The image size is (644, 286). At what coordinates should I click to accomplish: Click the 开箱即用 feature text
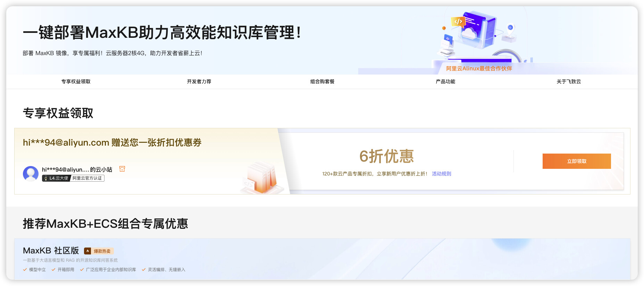point(66,269)
